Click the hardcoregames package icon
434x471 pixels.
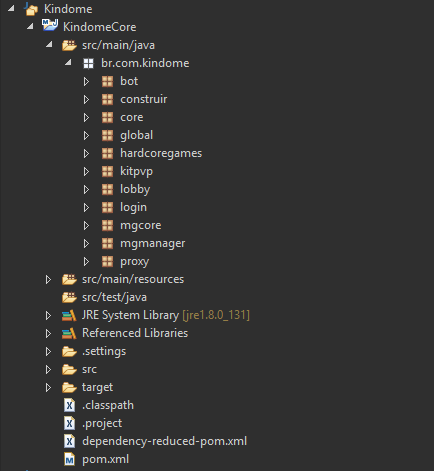pyautogui.click(x=107, y=153)
